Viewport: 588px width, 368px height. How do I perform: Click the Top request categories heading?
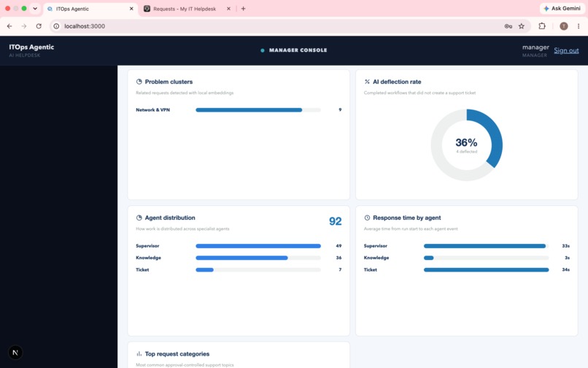tap(177, 354)
